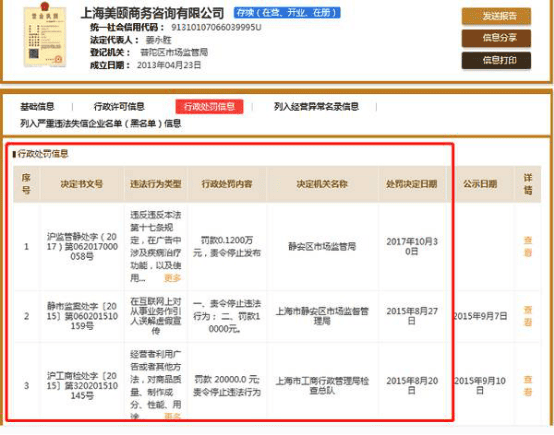Open the 列入严重违法失信企业名单(黑名单)信息 tab
The width and height of the screenshot is (554, 435).
click(101, 123)
